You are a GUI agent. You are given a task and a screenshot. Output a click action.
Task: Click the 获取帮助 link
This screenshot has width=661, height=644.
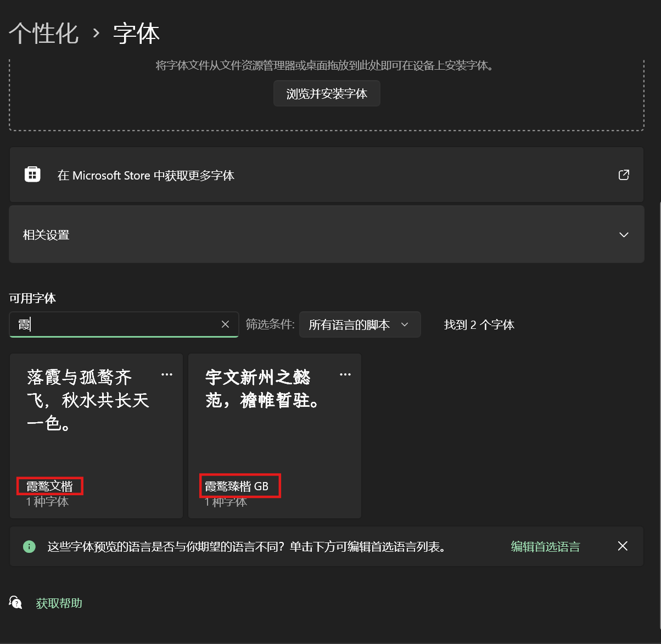[59, 603]
